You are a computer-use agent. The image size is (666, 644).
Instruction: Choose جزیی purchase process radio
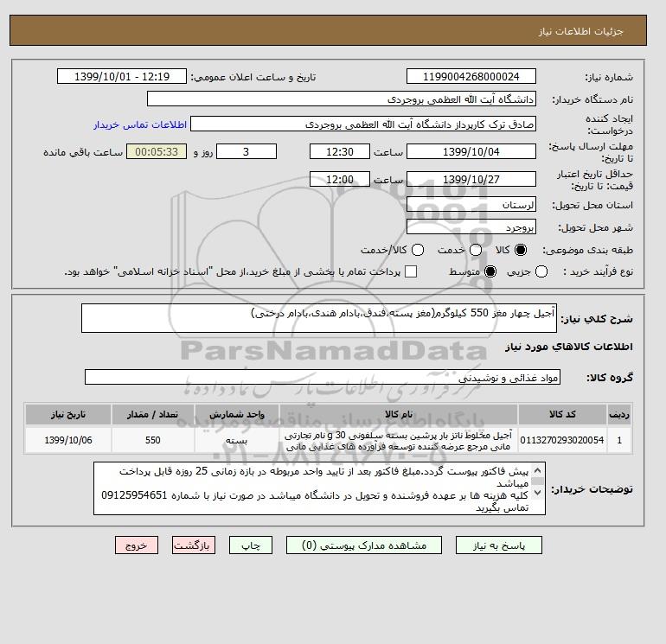541,271
